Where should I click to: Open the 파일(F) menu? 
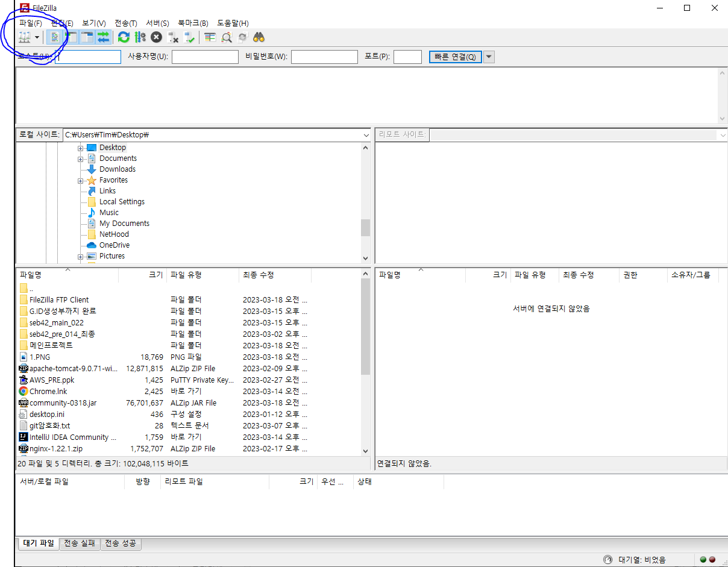tap(31, 23)
